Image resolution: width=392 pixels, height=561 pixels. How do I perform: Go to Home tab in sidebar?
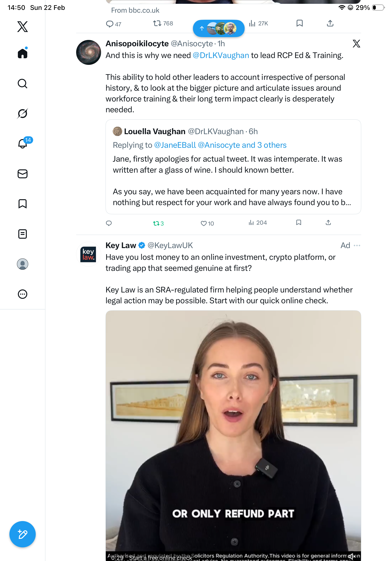(23, 54)
